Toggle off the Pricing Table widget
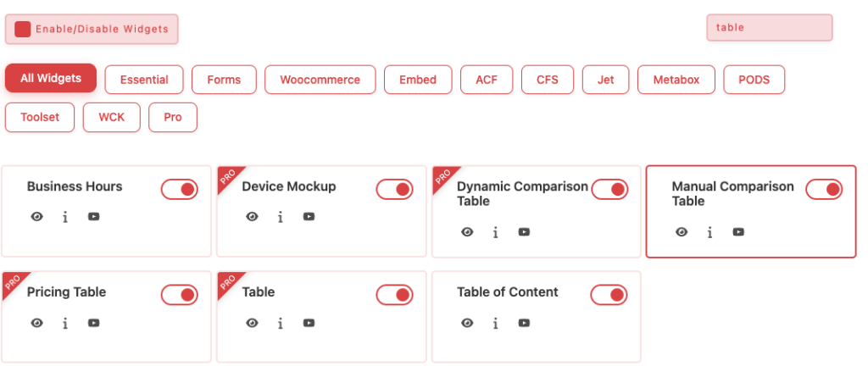The width and height of the screenshot is (868, 372). click(180, 295)
